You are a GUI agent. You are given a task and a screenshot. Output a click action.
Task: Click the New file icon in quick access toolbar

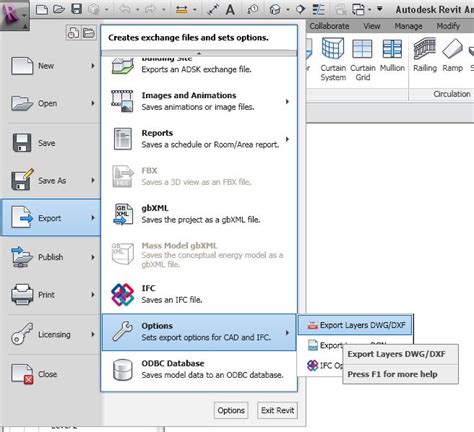(x=42, y=9)
